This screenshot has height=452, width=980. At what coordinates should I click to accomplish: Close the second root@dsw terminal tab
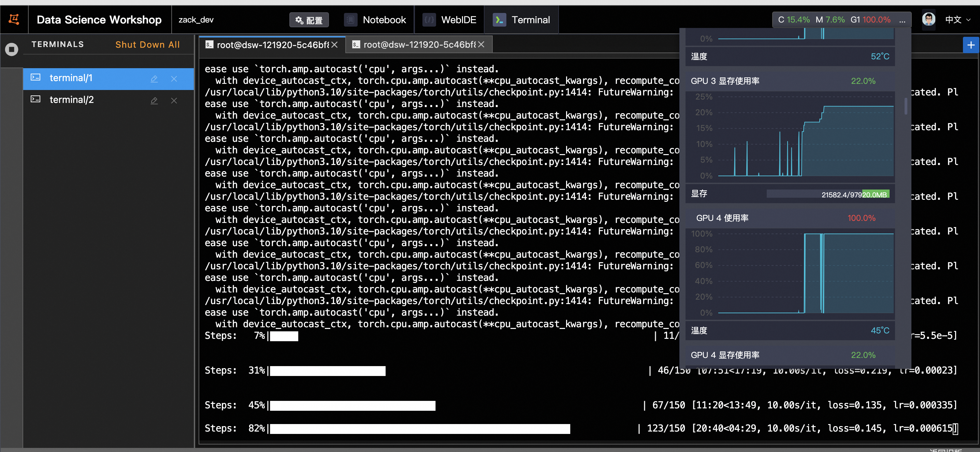click(x=481, y=45)
